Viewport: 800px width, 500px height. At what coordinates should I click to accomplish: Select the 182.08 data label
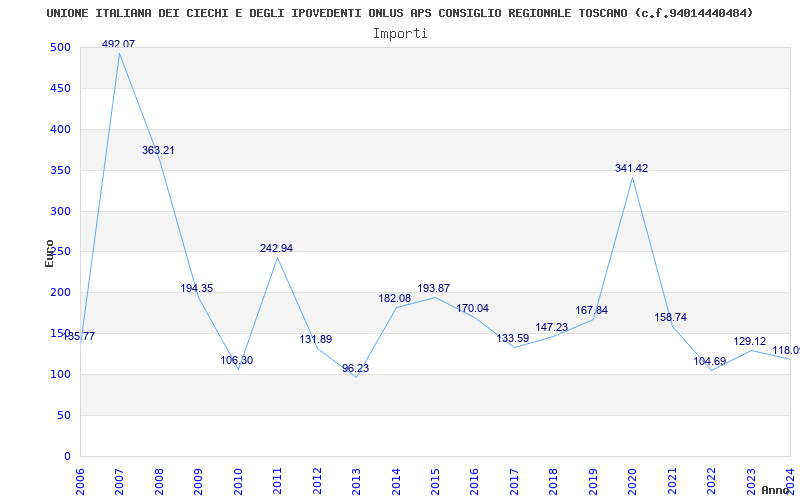(x=395, y=299)
